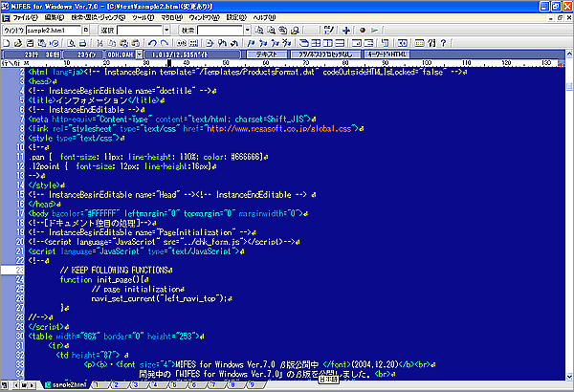Click the tab scroll left arrow

coord(16,385)
